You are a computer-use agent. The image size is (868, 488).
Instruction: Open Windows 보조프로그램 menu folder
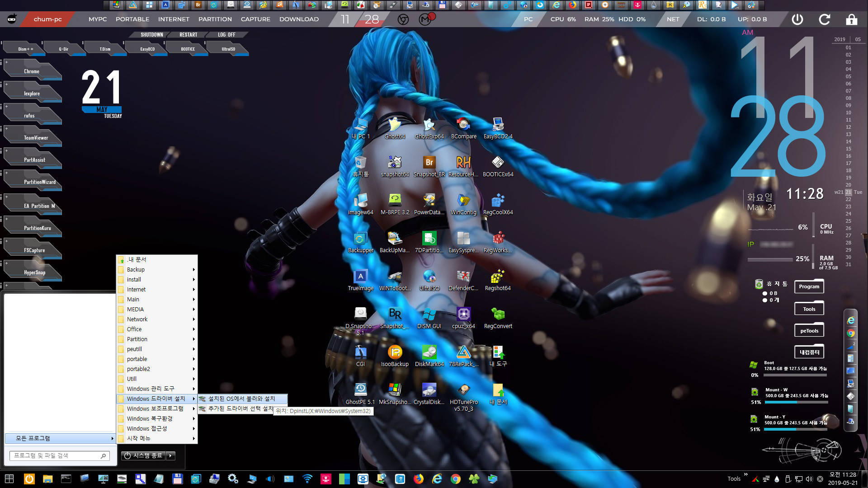[157, 408]
